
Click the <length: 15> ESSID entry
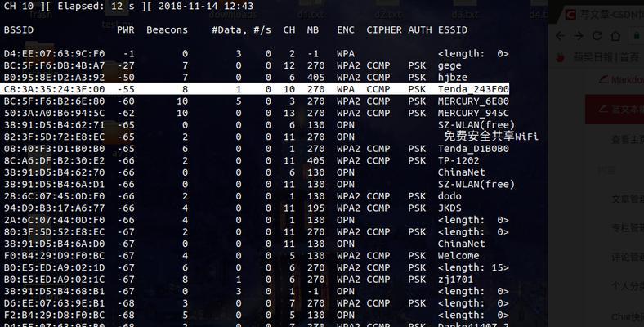click(x=473, y=267)
